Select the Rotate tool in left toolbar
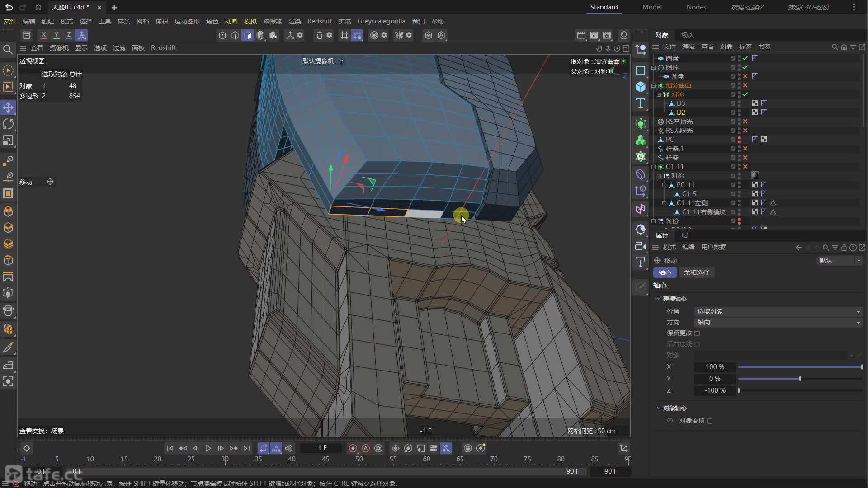 [8, 124]
